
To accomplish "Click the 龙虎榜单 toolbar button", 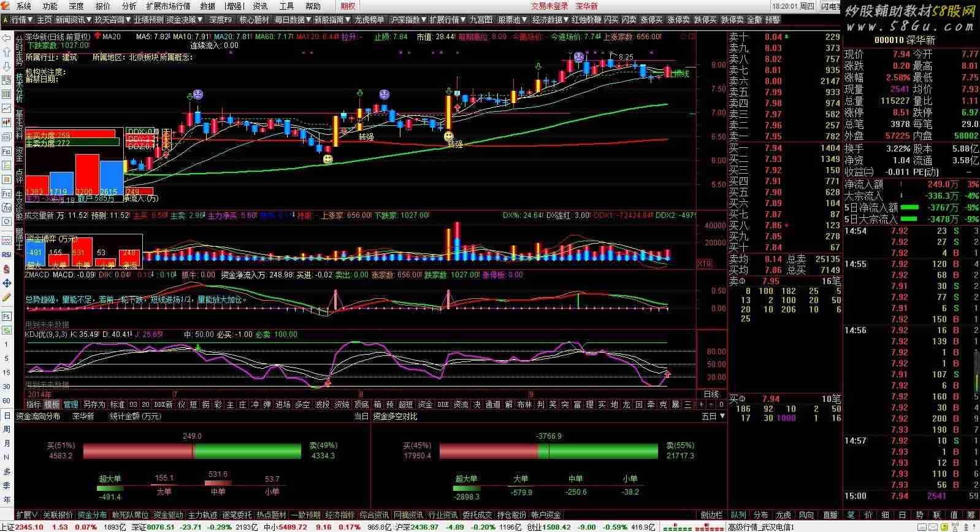I will coord(369,20).
